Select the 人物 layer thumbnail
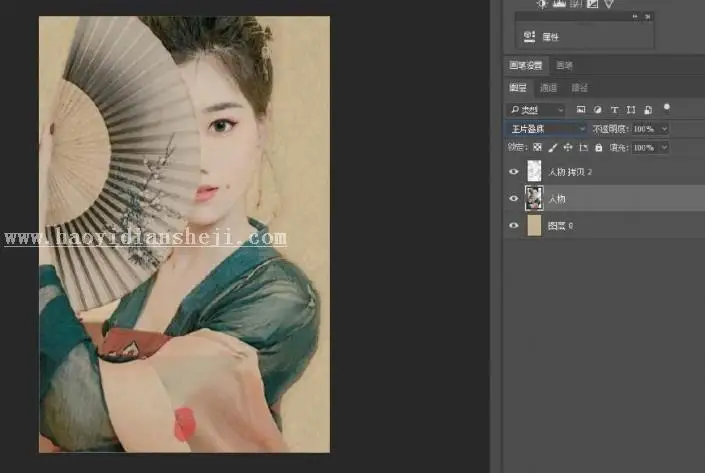This screenshot has width=705, height=473. pos(534,198)
